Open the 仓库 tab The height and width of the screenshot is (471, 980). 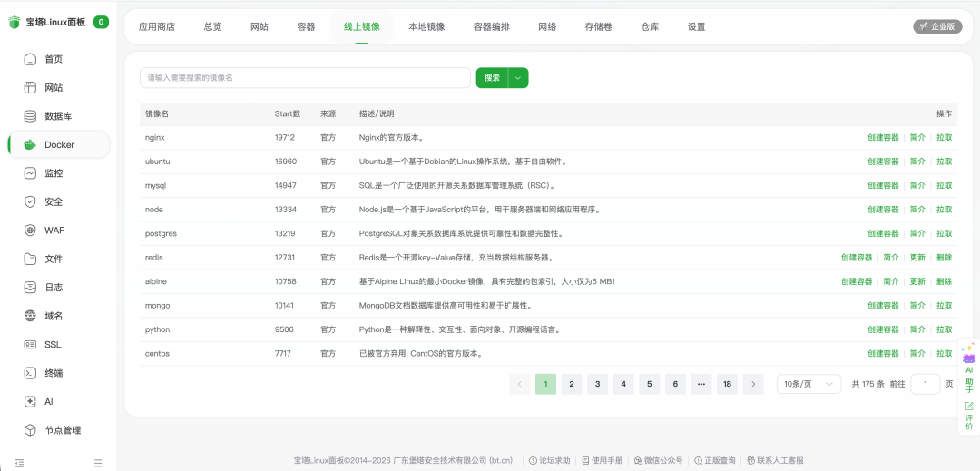(650, 27)
